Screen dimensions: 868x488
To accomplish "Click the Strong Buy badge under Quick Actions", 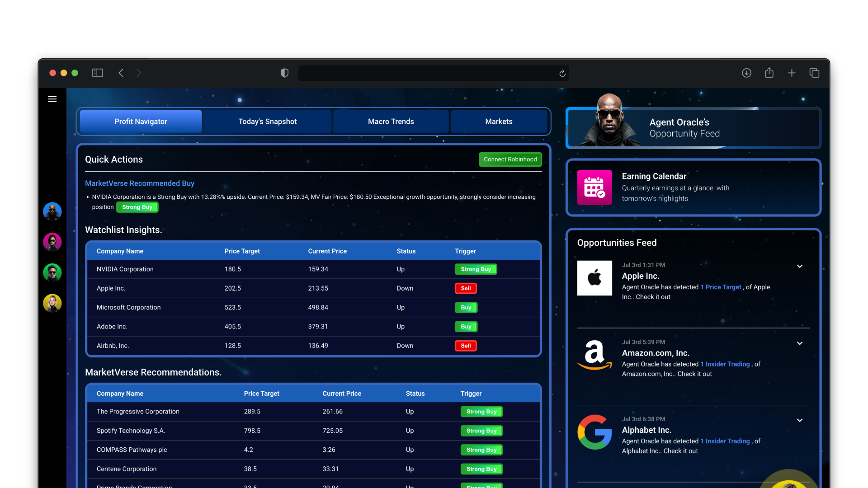I will (x=137, y=207).
